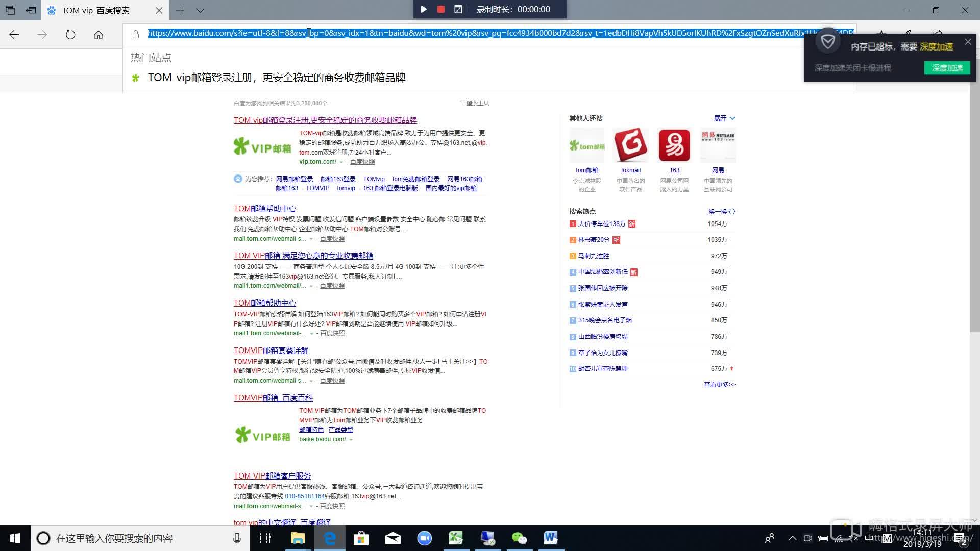Show set-aside tabs icon
This screenshot has height=551, width=980.
[x=10, y=10]
